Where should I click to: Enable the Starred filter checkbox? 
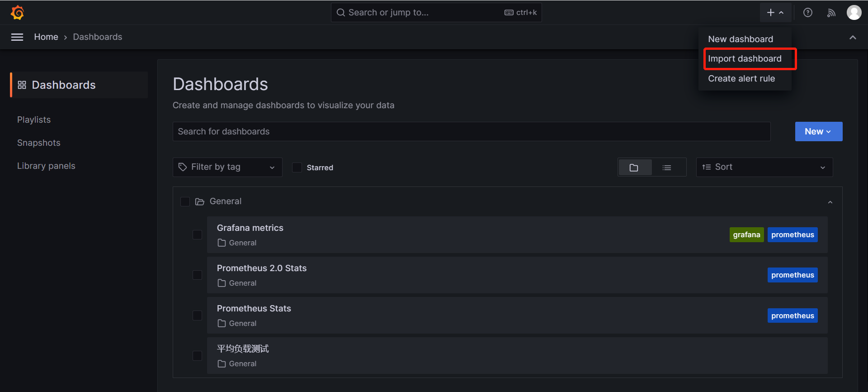[x=297, y=167]
